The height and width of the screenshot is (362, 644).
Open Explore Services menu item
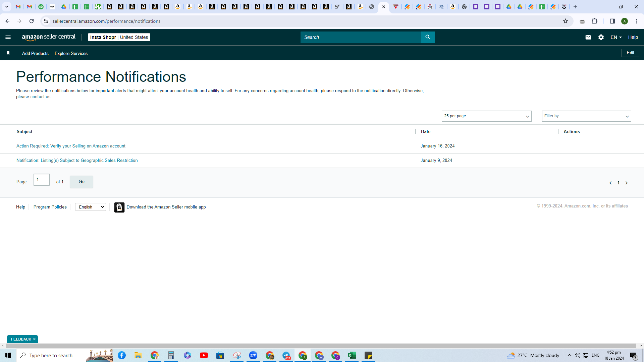pos(71,53)
